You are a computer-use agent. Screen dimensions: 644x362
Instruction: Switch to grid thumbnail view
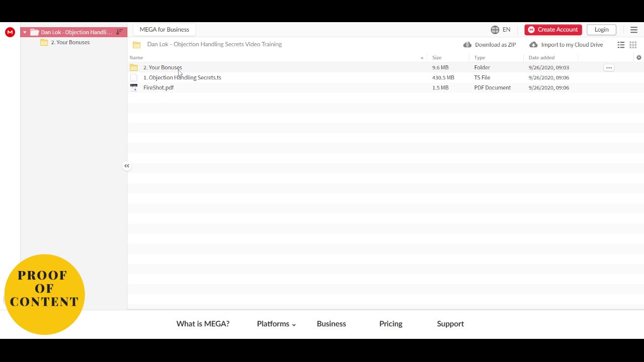coord(633,45)
